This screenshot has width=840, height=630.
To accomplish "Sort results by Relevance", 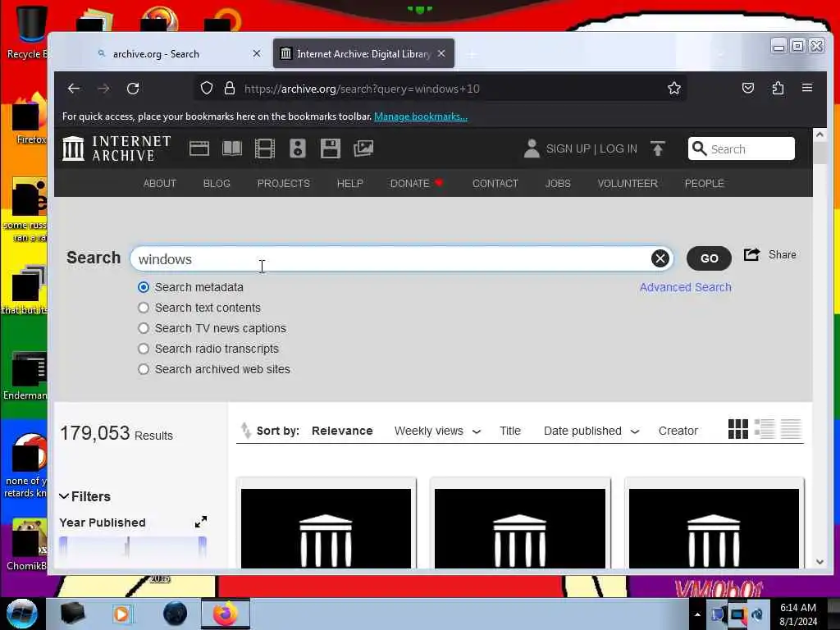I will point(342,431).
